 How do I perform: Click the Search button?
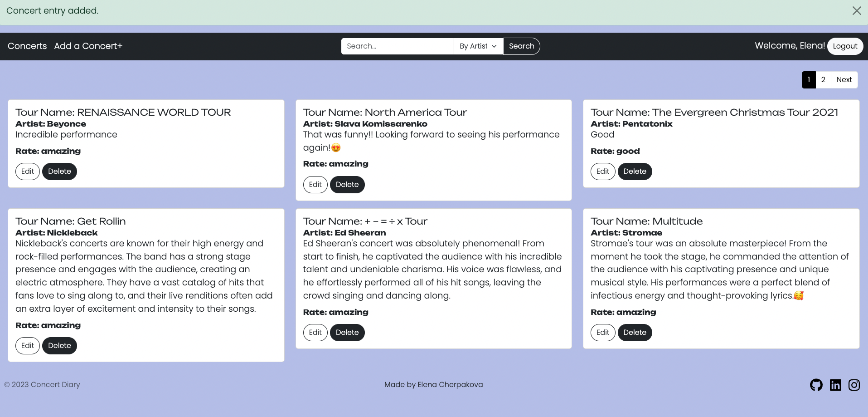pos(521,46)
